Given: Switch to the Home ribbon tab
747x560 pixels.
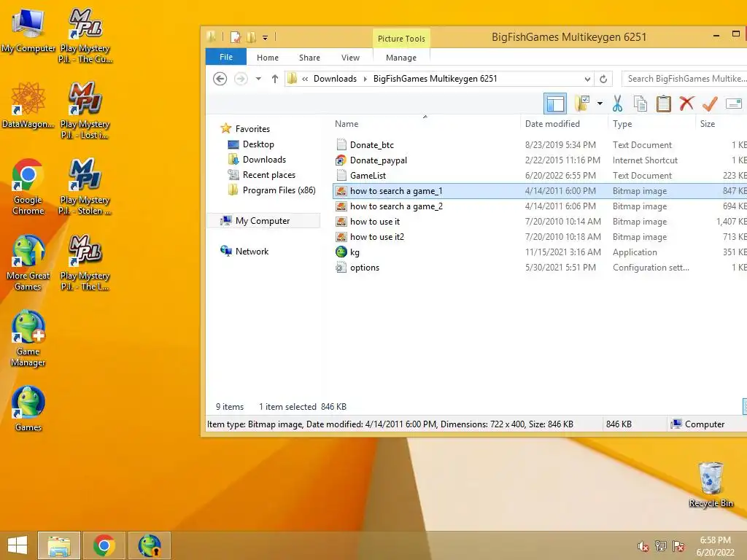Looking at the screenshot, I should click(x=268, y=57).
